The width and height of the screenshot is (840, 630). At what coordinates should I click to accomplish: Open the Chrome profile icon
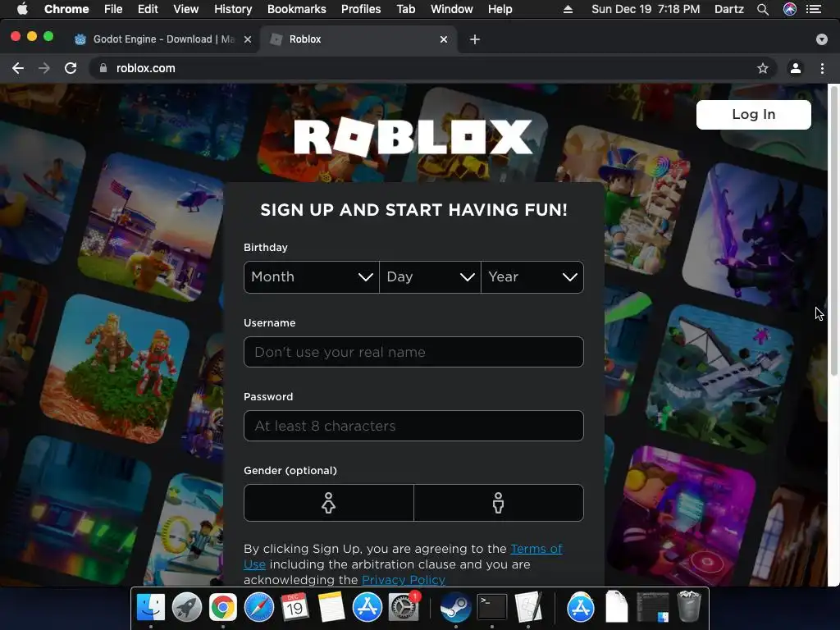tap(796, 68)
